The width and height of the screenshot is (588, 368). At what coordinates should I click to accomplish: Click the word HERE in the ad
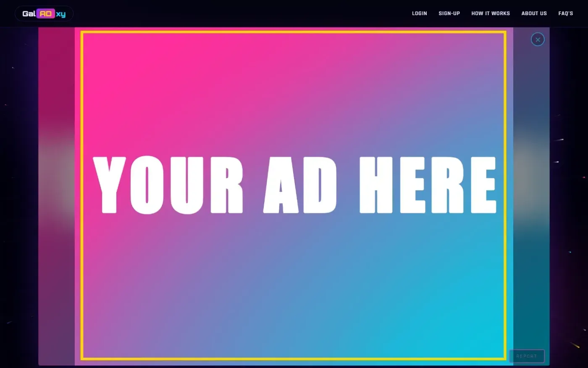tap(428, 185)
